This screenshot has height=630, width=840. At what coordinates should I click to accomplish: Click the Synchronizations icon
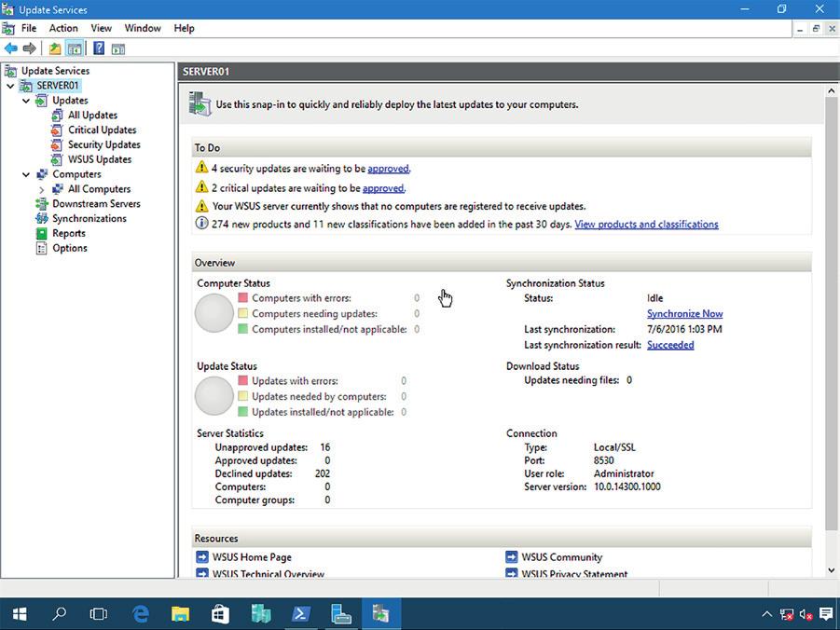tap(41, 219)
